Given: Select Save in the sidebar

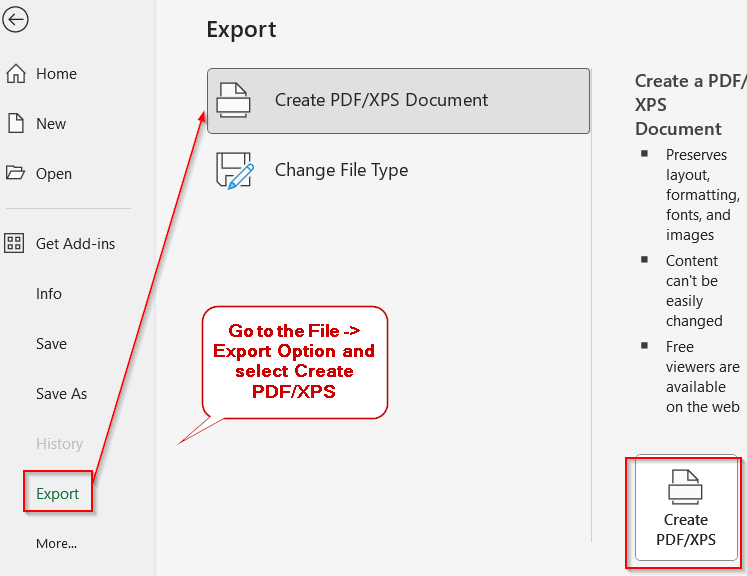Looking at the screenshot, I should tap(51, 344).
